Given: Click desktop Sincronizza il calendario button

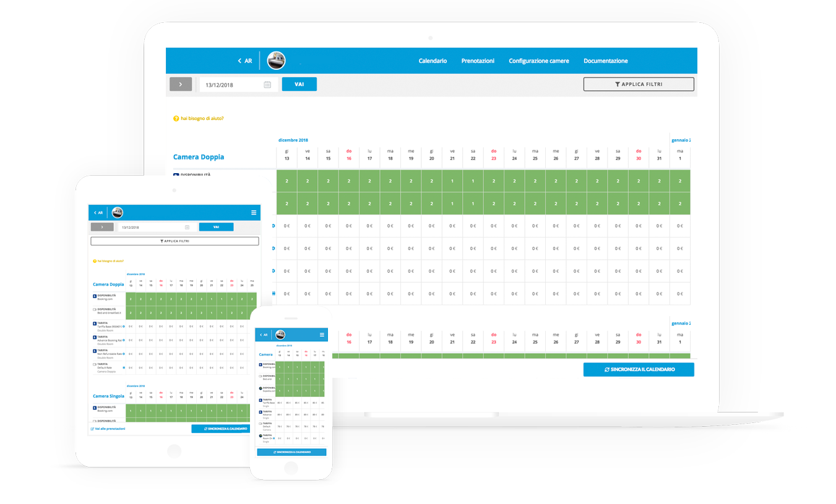Looking at the screenshot, I should (638, 369).
